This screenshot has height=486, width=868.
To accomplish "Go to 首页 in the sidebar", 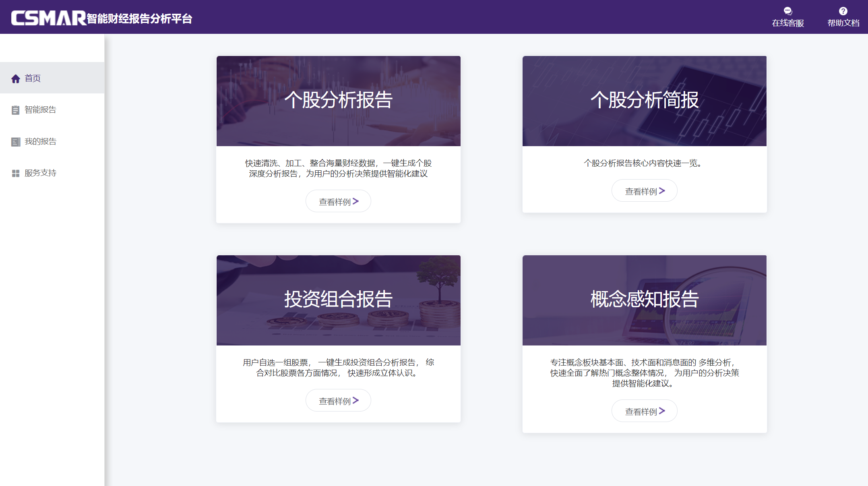I will [52, 78].
